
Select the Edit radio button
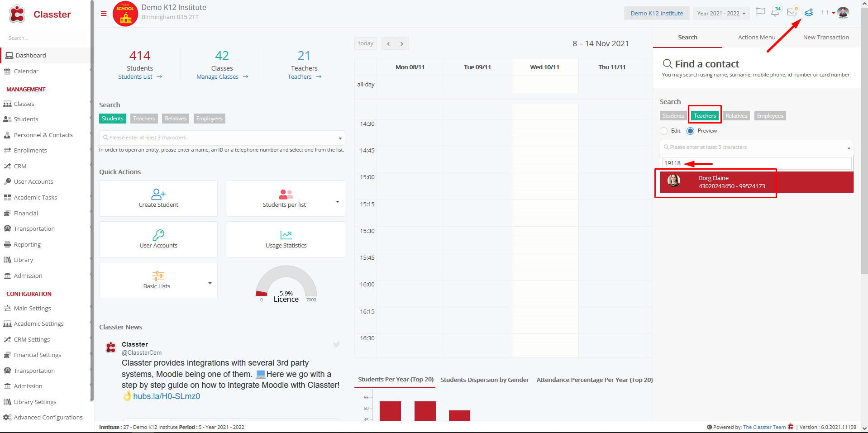664,131
